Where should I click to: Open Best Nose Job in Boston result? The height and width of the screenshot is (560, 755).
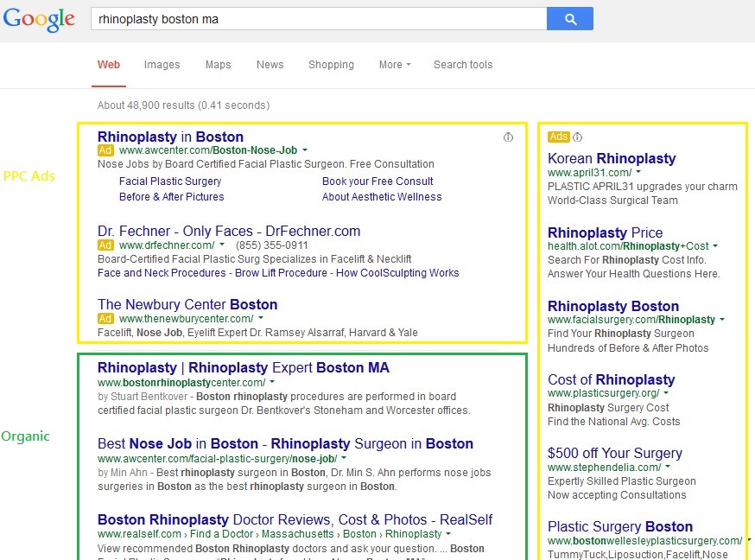(285, 443)
